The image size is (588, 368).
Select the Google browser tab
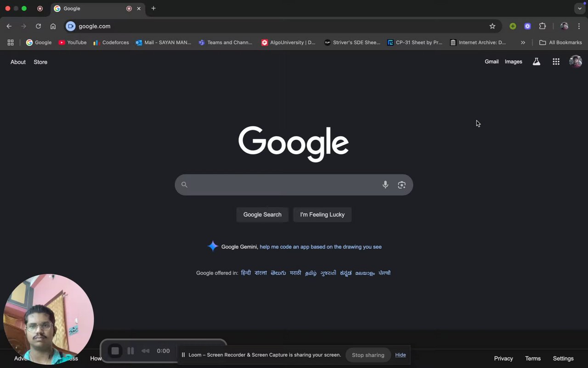pyautogui.click(x=97, y=8)
